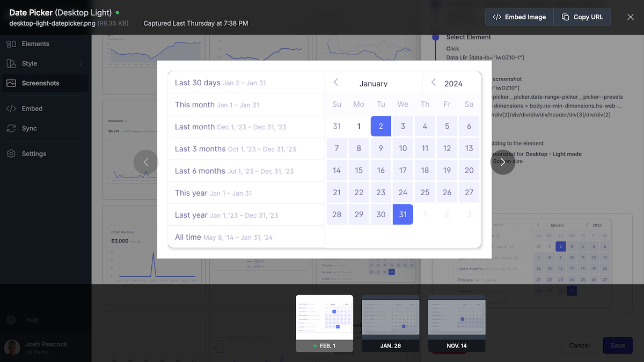Click the 'Last month' preset in preview

pos(246,127)
